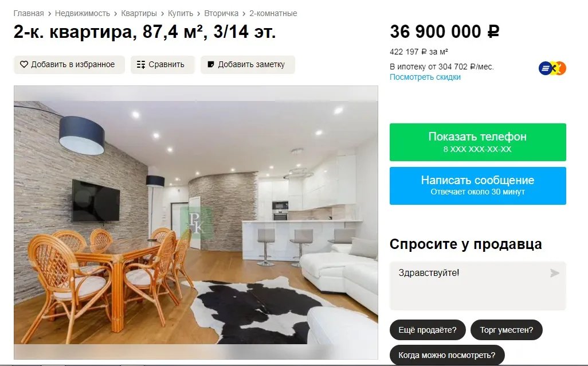
Task: Show seller phone with Показать телефон
Action: point(478,142)
